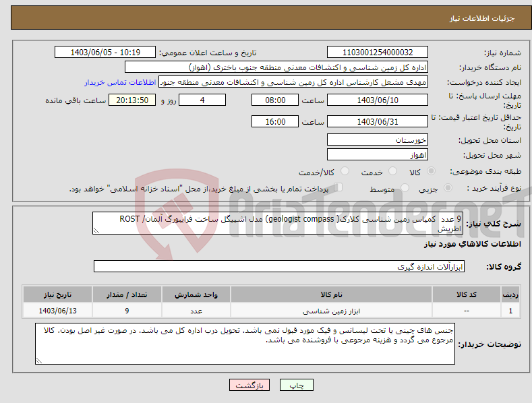
Task: Click the ابزار زمین شناسی item cell
Action: coord(331,311)
